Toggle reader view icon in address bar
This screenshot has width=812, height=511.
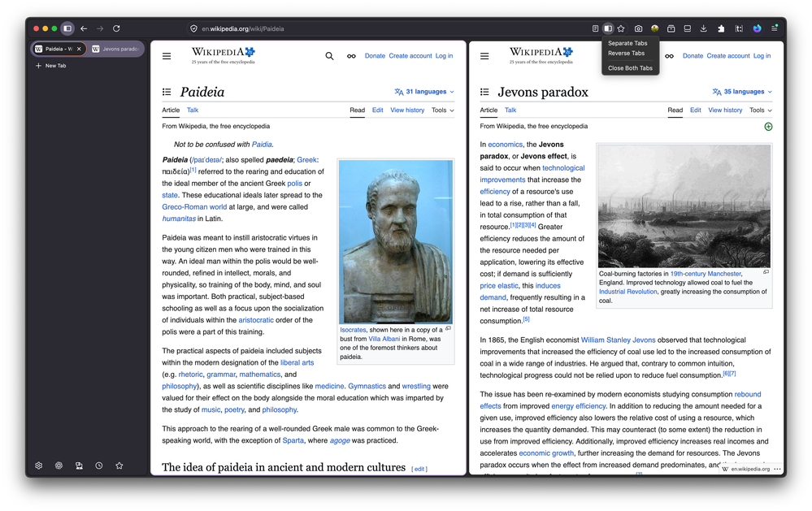(x=595, y=28)
